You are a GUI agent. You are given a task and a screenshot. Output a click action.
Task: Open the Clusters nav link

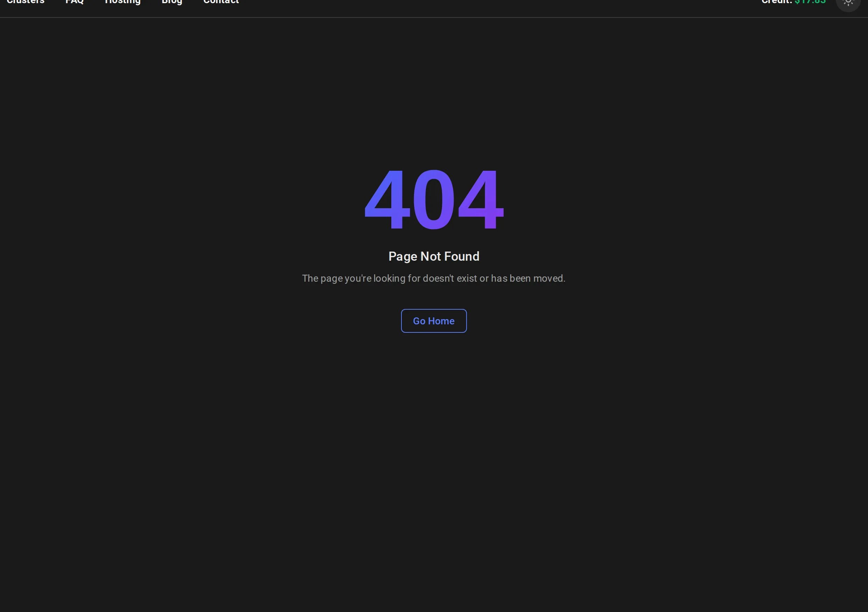25,2
